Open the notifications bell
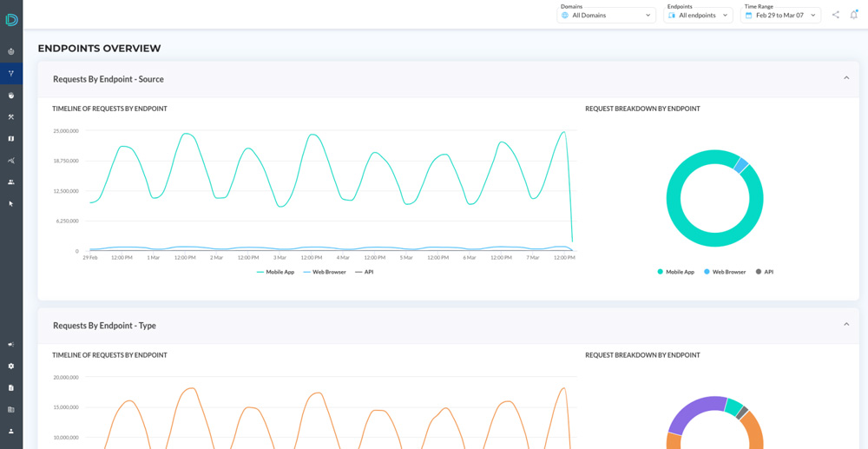 [853, 15]
